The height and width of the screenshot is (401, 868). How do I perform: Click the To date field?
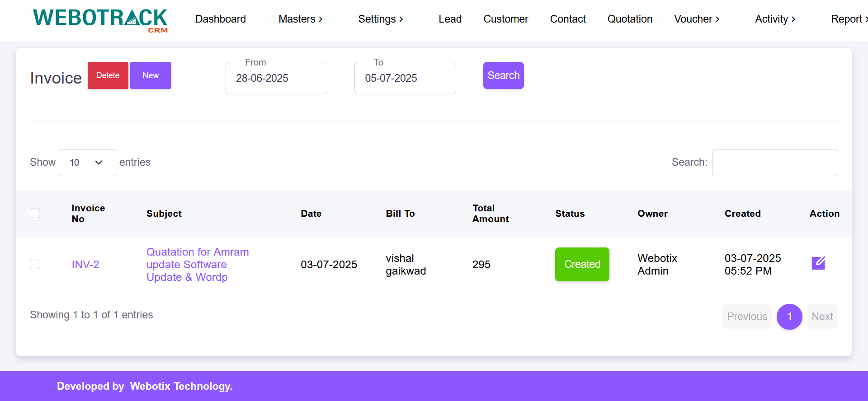point(405,79)
